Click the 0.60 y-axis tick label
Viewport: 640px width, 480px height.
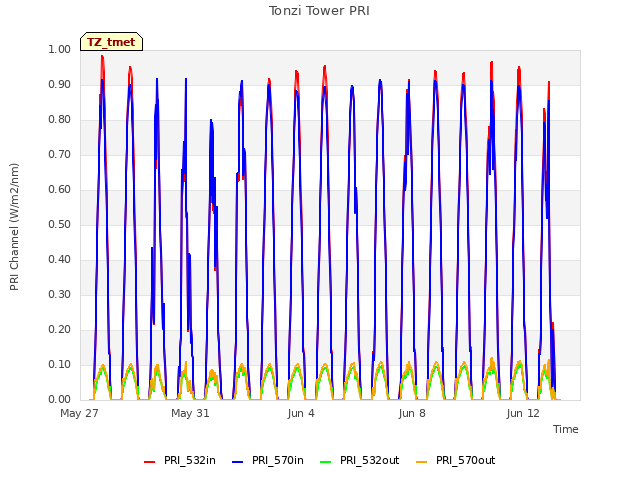pyautogui.click(x=60, y=189)
